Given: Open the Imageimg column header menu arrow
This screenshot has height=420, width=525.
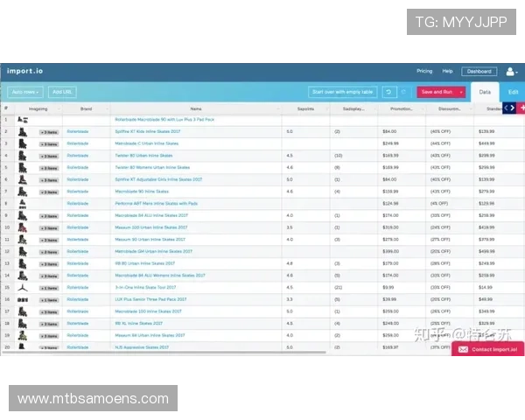Looking at the screenshot, I should (59, 108).
